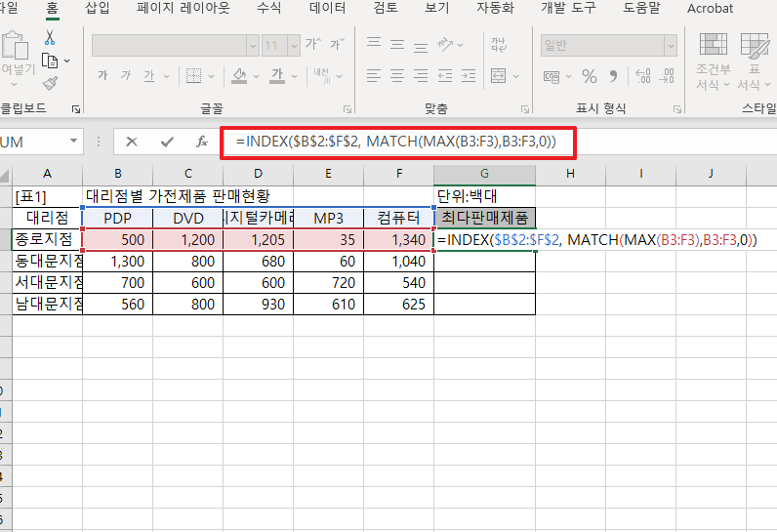Click the text orientation icon
The height and width of the screenshot is (532, 777).
pos(445,45)
